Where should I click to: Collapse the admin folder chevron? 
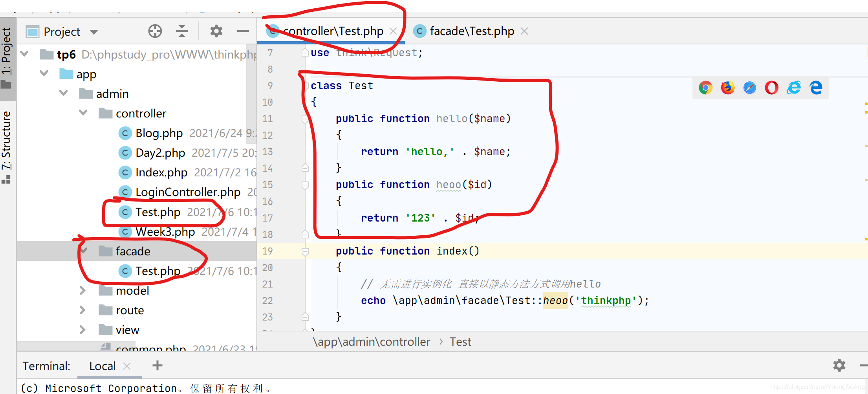(x=64, y=93)
